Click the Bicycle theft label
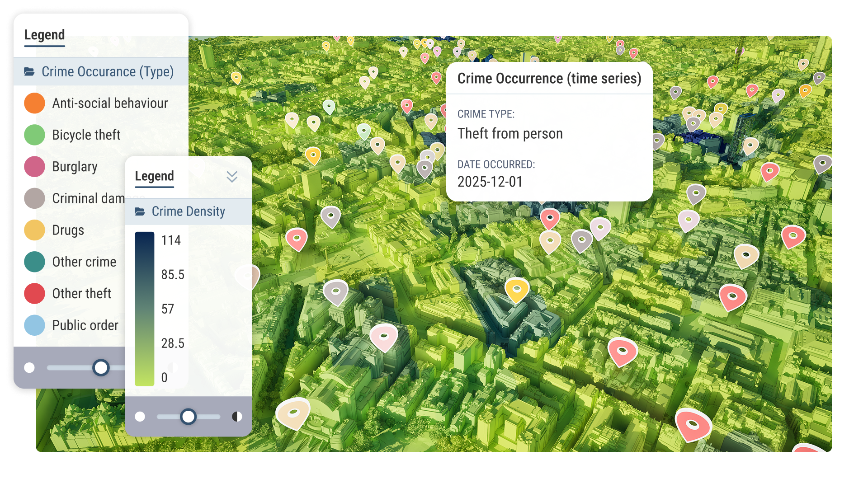868x488 pixels. 86,135
